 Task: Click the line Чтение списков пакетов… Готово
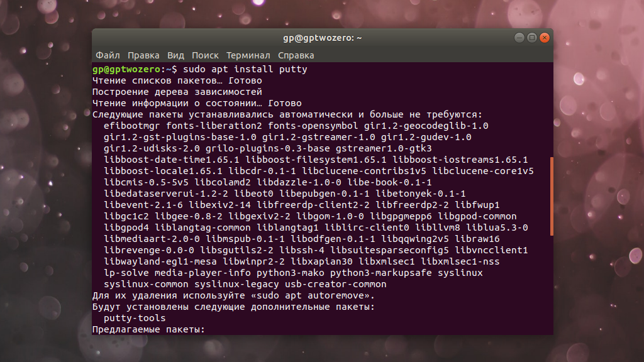pos(177,80)
